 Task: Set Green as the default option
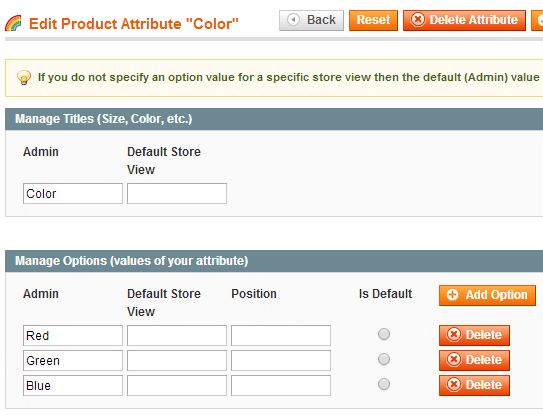(x=384, y=359)
